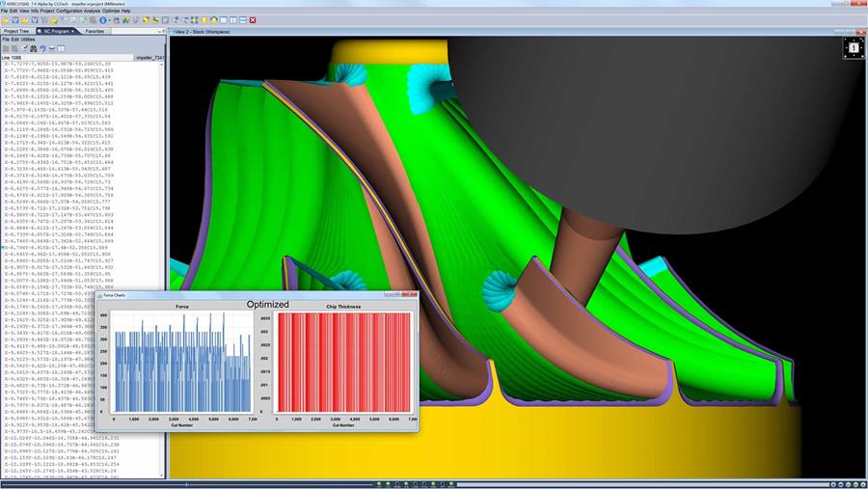This screenshot has width=868, height=489.
Task: Click the view orientation cube icon
Action: [x=854, y=47]
